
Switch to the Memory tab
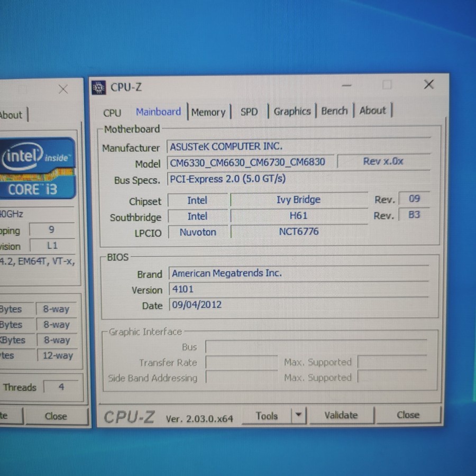pyautogui.click(x=209, y=112)
